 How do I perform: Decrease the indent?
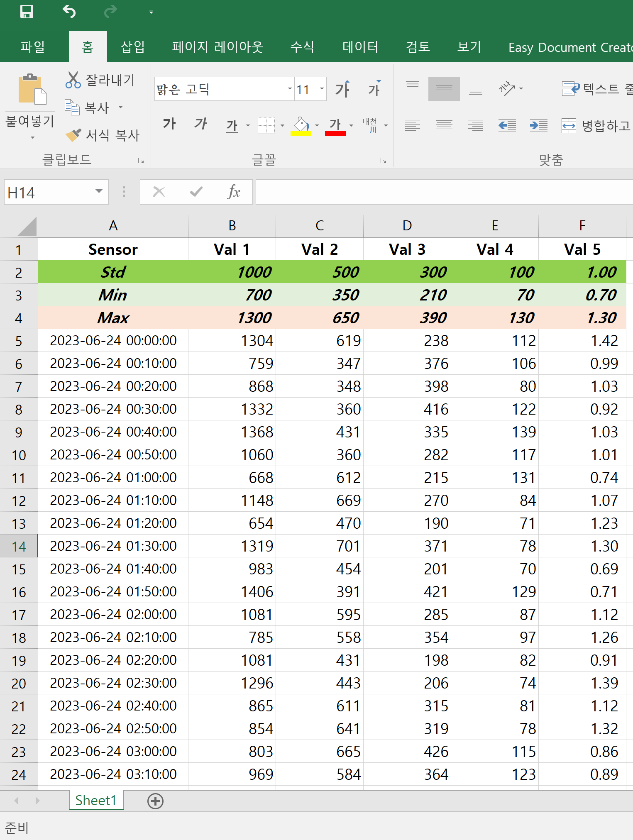(x=507, y=125)
